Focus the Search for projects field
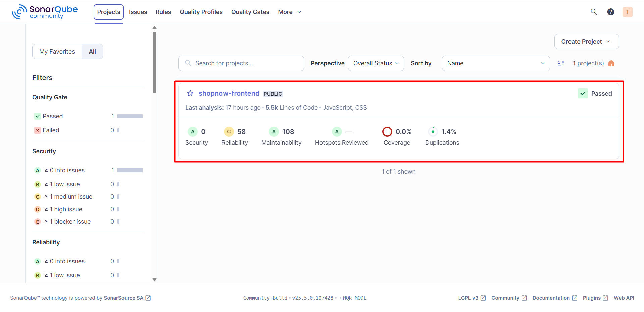The width and height of the screenshot is (644, 312). pyautogui.click(x=245, y=63)
